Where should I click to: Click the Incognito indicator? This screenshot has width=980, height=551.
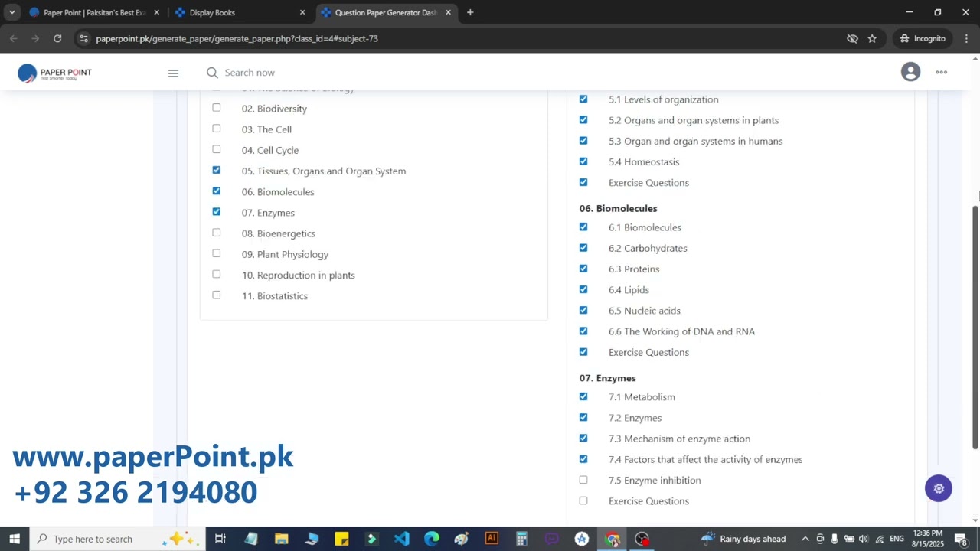pos(923,38)
